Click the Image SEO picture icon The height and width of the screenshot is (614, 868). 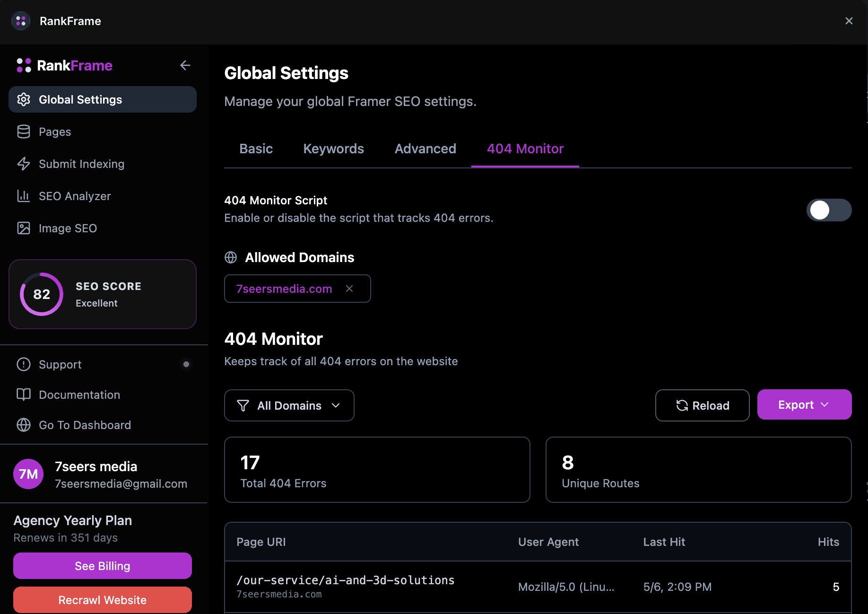(24, 228)
